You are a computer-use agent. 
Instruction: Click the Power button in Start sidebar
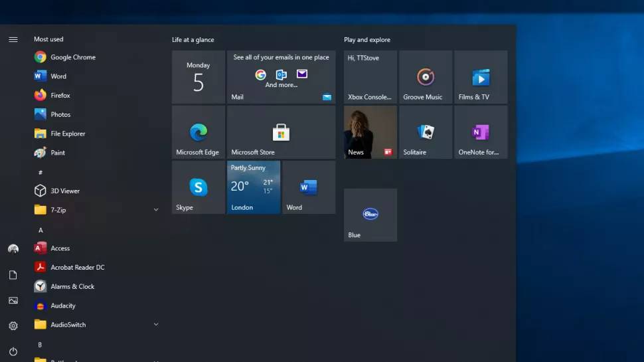point(13,351)
